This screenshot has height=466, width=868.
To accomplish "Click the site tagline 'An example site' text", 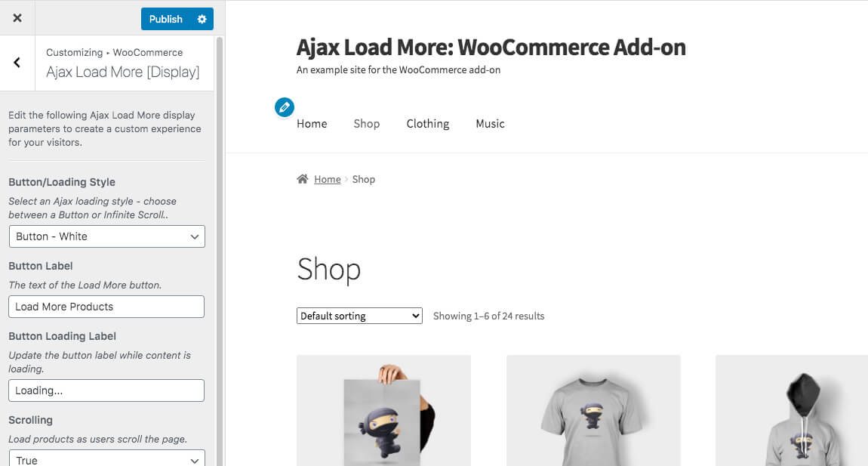I will tap(398, 69).
